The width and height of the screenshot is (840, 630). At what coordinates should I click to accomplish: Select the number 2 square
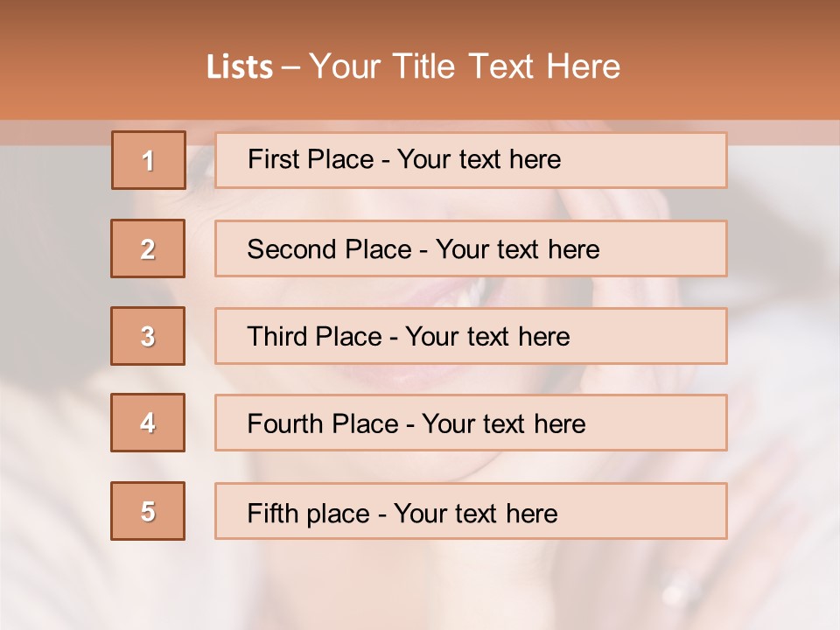coord(148,248)
